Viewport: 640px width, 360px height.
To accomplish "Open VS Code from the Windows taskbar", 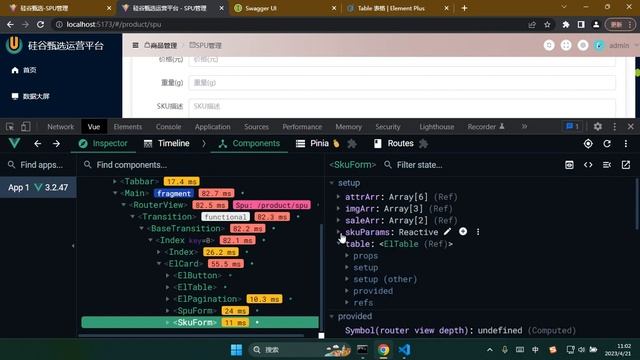I will point(404,350).
